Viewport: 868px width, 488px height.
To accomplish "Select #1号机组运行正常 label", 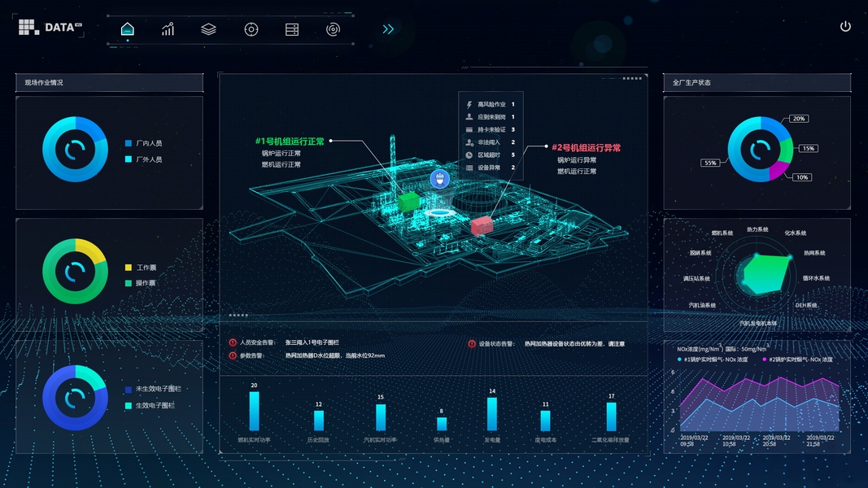I will (x=290, y=142).
